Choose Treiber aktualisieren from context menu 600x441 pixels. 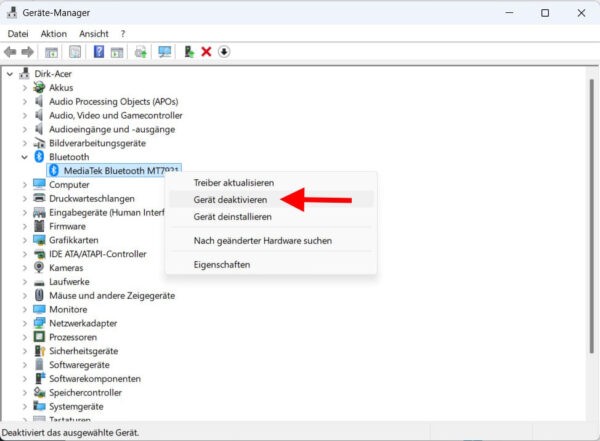tap(271, 183)
